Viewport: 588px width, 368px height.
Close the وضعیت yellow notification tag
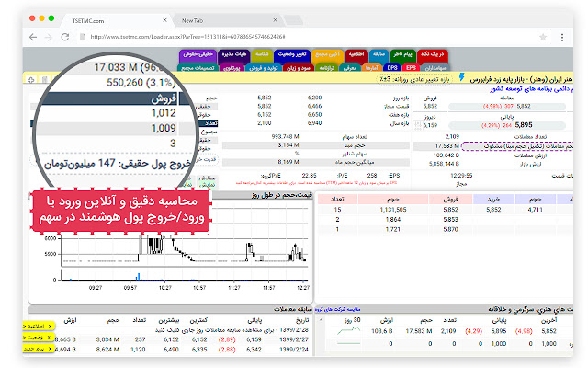point(50,338)
